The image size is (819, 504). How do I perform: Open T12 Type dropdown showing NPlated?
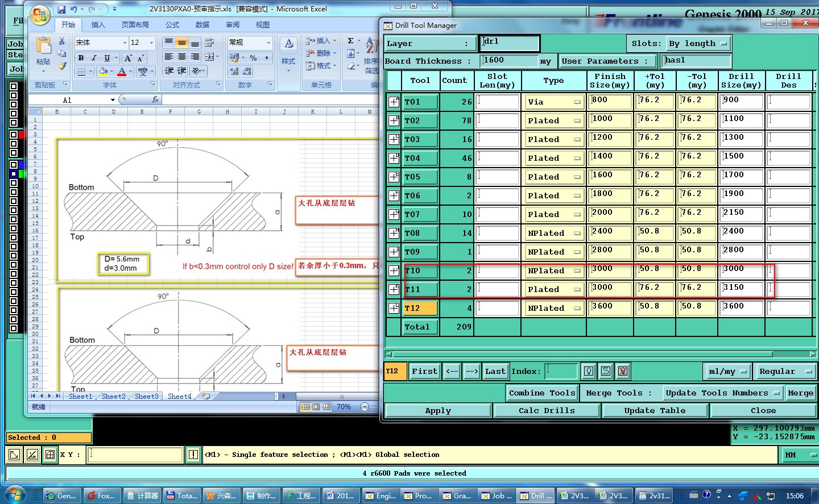tap(554, 309)
